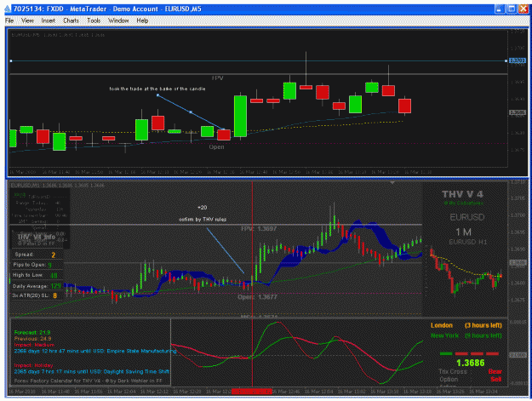Viewport: 532px width, 401px height.
Task: Open the Tools menu
Action: [x=94, y=20]
